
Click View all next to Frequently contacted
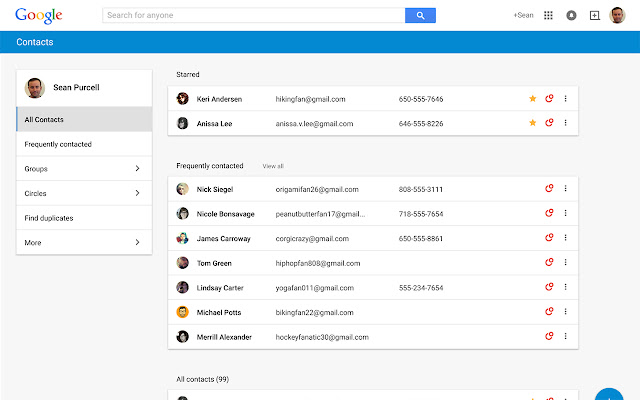click(x=273, y=166)
